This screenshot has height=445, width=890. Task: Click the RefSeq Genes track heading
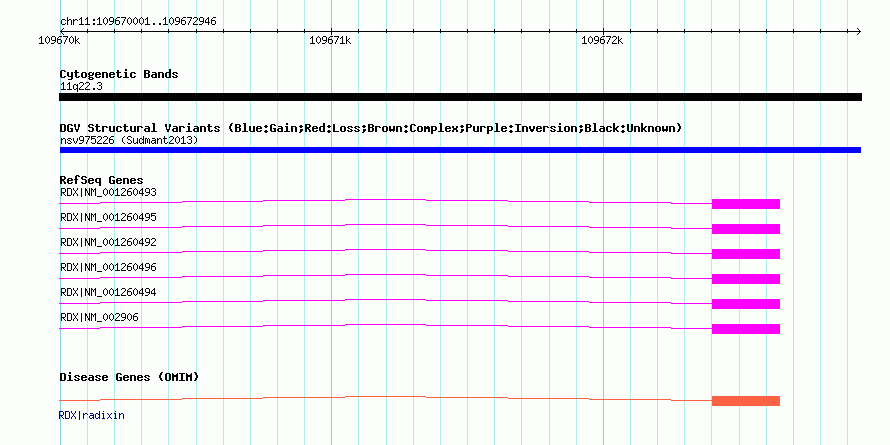[102, 181]
